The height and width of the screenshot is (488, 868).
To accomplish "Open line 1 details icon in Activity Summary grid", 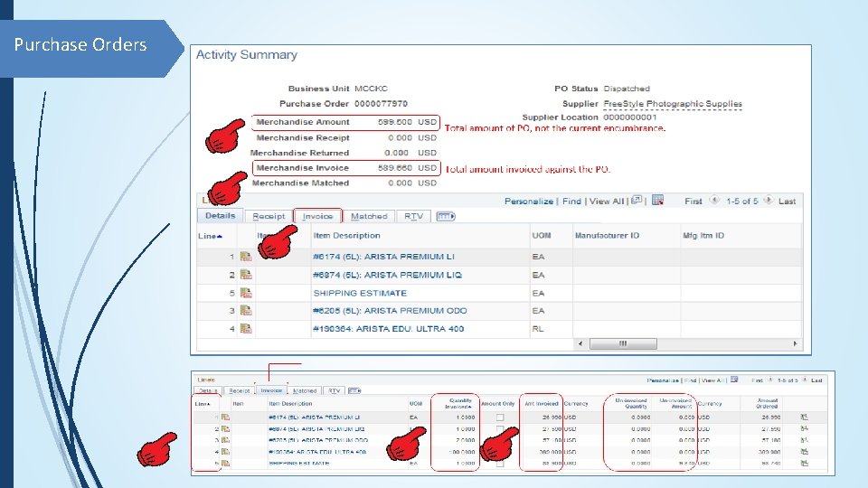I will [246, 257].
